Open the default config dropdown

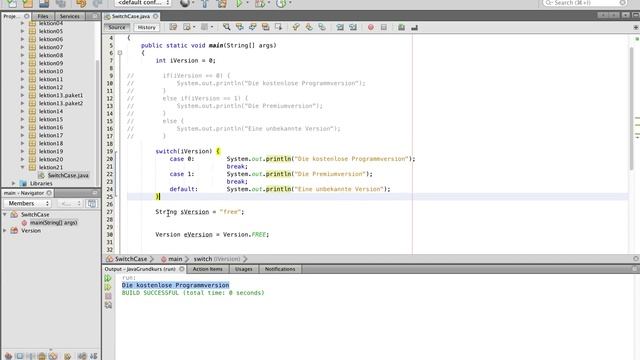(x=142, y=3)
